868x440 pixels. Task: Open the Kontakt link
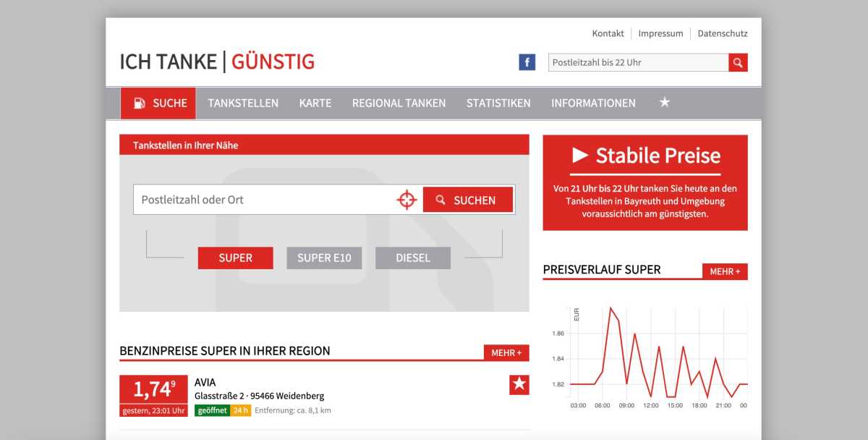(608, 33)
